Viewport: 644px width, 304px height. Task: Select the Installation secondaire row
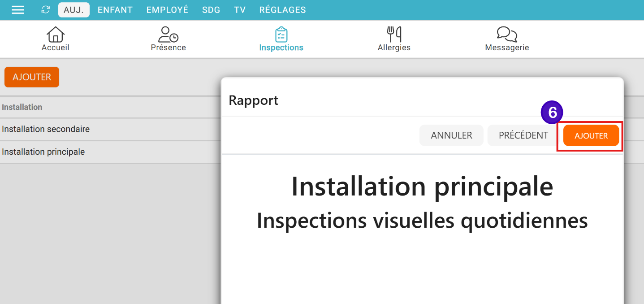coord(46,129)
